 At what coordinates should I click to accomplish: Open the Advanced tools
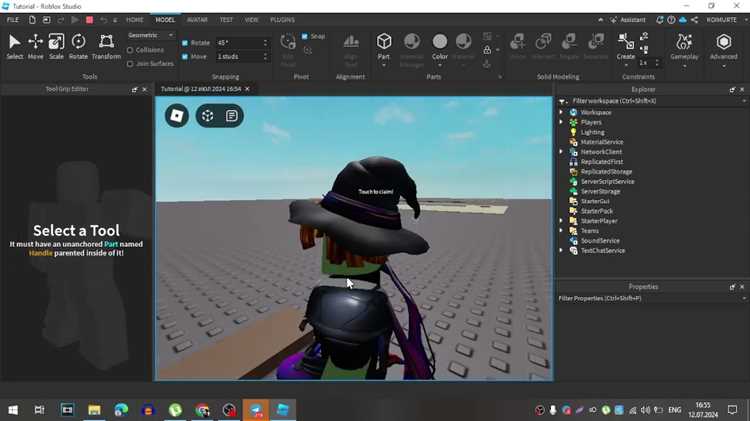(x=723, y=42)
